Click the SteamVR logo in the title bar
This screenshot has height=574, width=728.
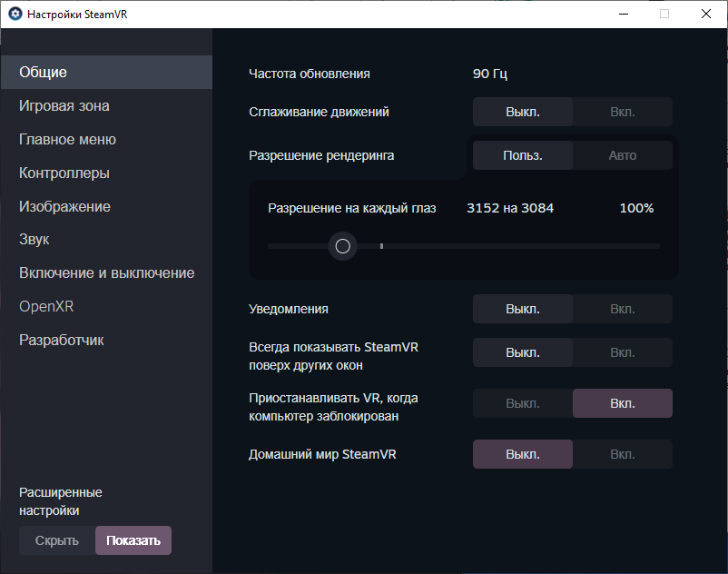pyautogui.click(x=15, y=14)
